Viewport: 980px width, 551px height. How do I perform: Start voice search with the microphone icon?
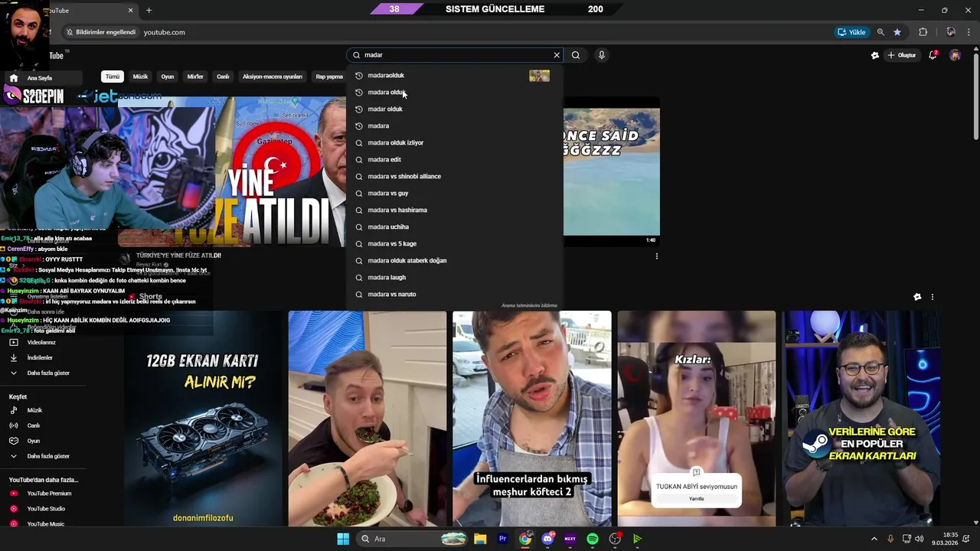pyautogui.click(x=602, y=55)
